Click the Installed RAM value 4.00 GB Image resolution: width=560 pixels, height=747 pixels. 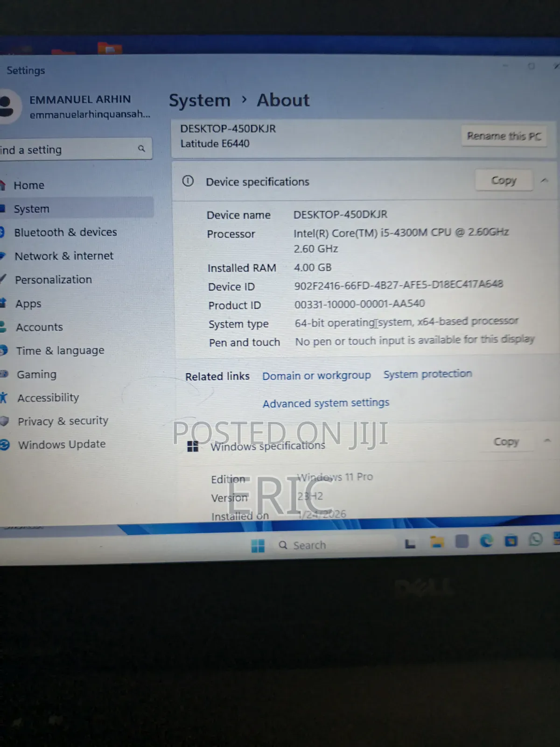tap(313, 268)
